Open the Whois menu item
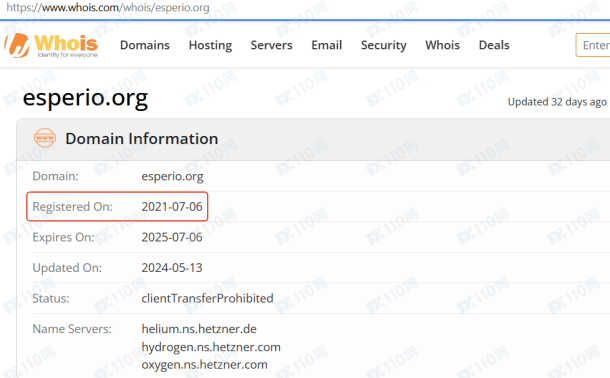The width and height of the screenshot is (610, 378). [443, 45]
